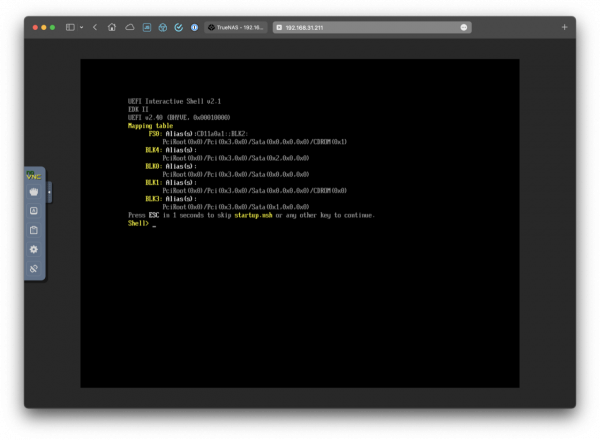
Task: Open a new tab with plus button
Action: [x=564, y=27]
